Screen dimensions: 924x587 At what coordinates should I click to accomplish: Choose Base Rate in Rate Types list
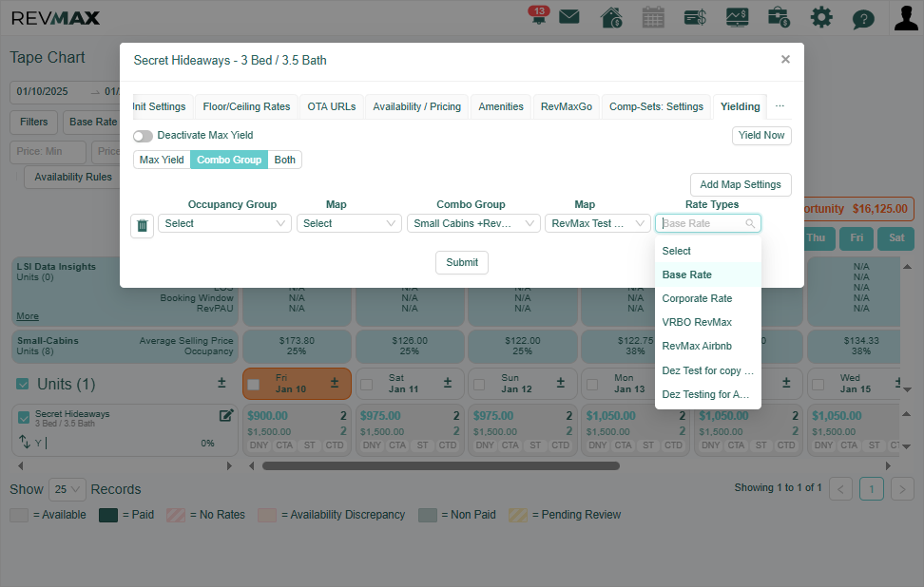click(x=707, y=275)
